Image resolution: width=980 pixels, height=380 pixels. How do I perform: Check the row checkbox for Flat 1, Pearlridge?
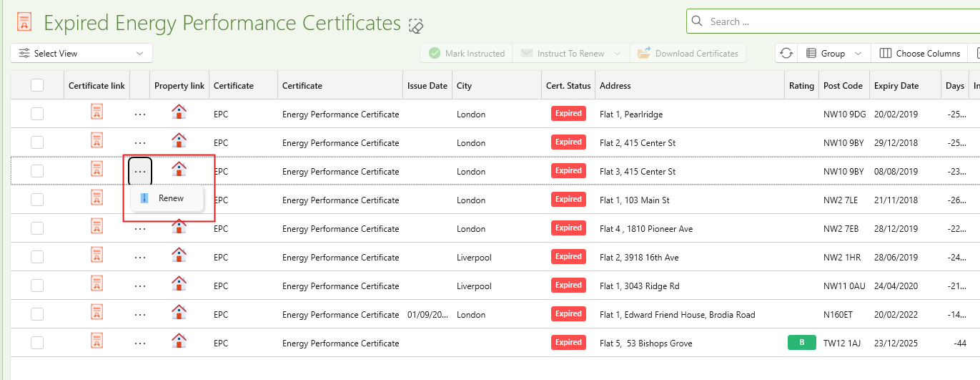pyautogui.click(x=37, y=114)
